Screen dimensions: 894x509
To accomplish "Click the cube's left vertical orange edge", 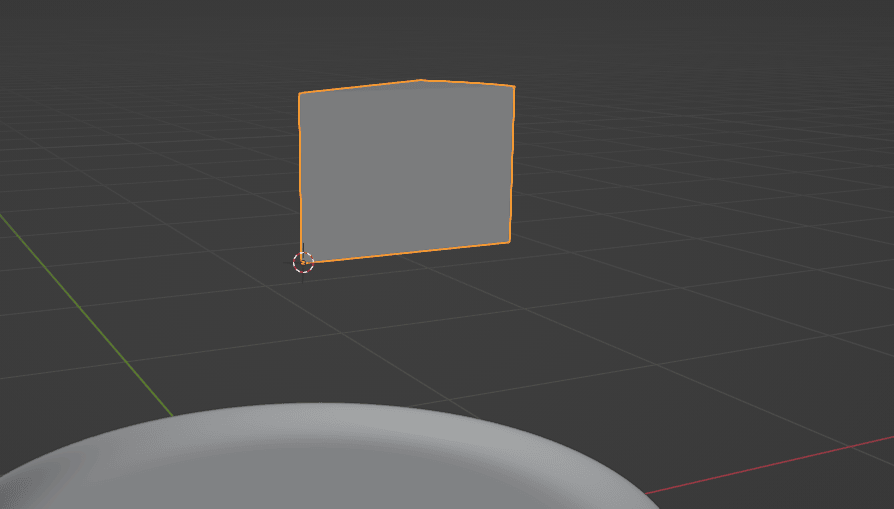I will point(300,180).
